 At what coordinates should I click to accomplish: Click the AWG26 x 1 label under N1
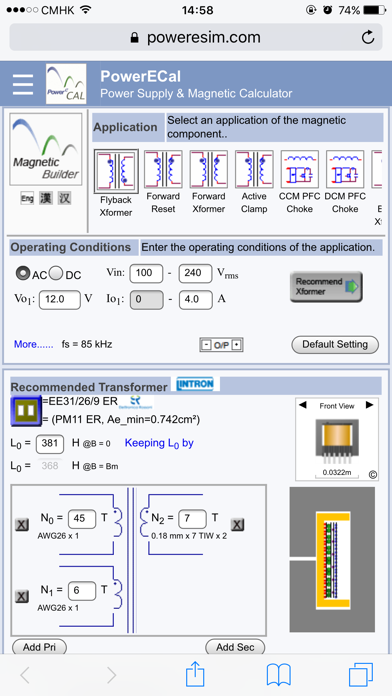coord(58,608)
